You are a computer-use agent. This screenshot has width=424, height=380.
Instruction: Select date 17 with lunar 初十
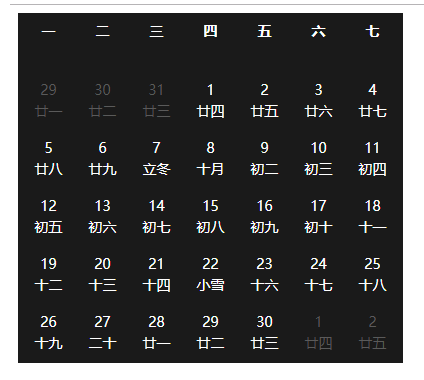tap(318, 217)
